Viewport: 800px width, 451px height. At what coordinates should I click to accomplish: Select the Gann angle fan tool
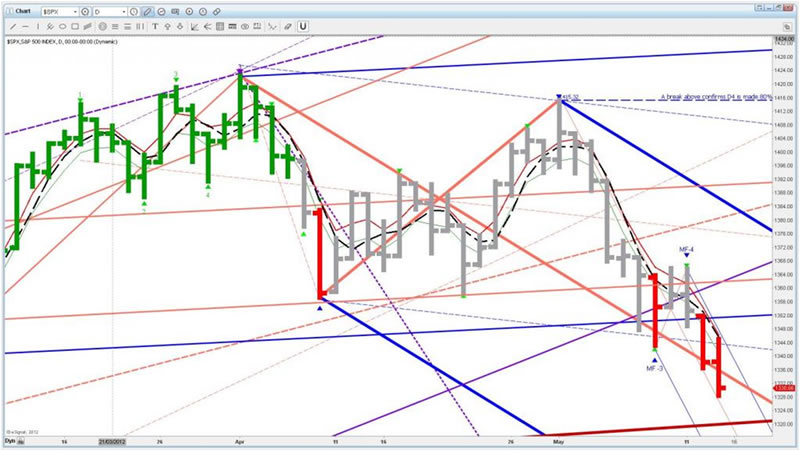pos(195,26)
